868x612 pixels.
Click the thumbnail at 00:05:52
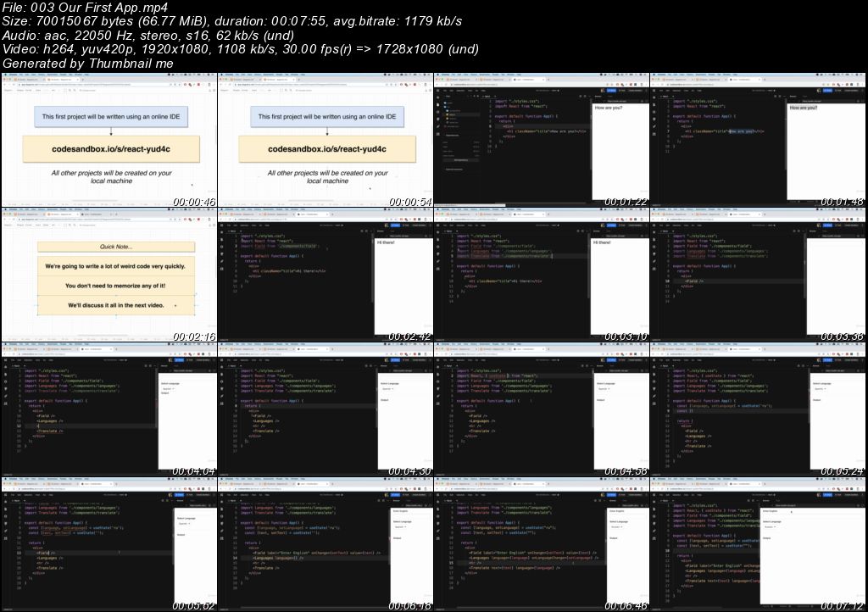click(x=109, y=544)
